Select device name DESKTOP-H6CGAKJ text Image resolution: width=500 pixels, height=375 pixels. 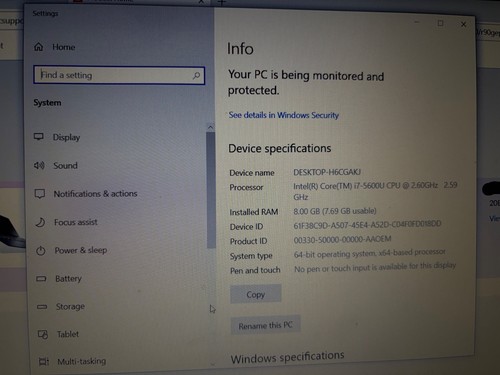[327, 172]
